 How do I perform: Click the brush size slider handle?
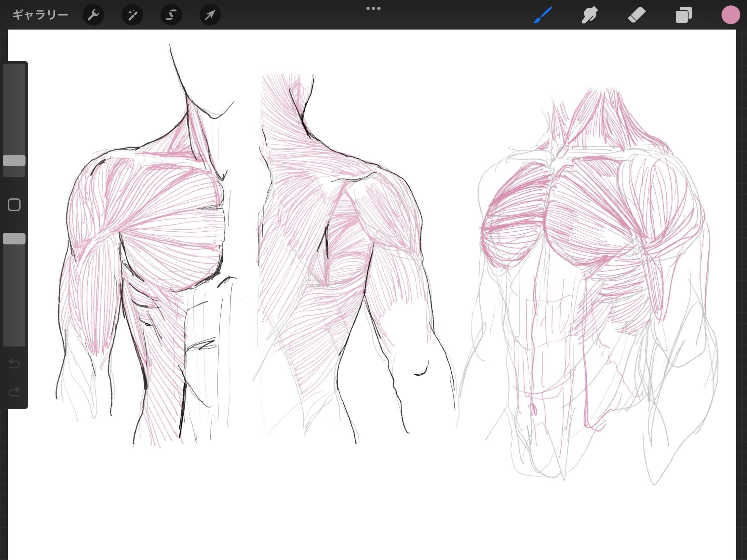point(14,161)
